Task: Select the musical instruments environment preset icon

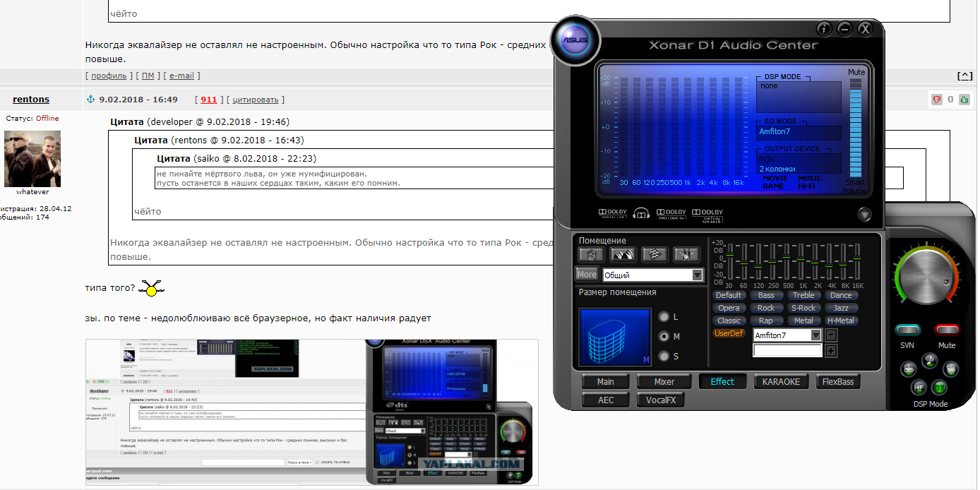Action: coord(686,254)
